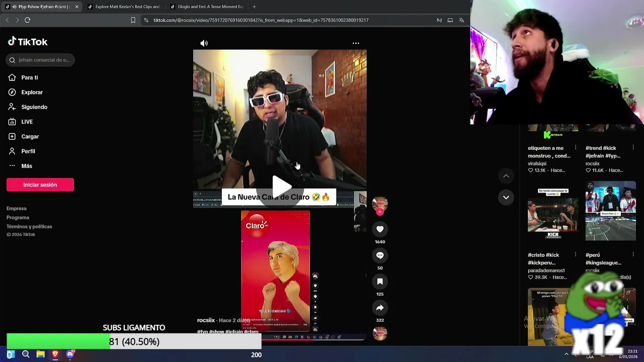
Task: Open viralsiqsi author link
Action: pos(537,163)
